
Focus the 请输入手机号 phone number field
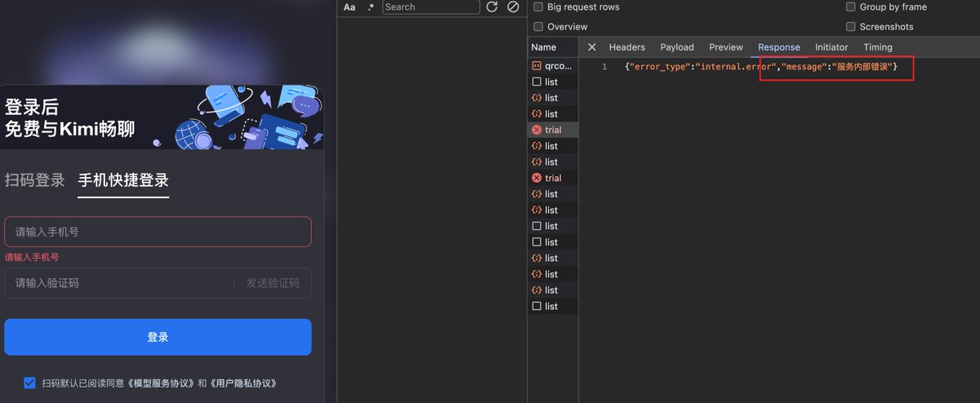click(x=158, y=232)
